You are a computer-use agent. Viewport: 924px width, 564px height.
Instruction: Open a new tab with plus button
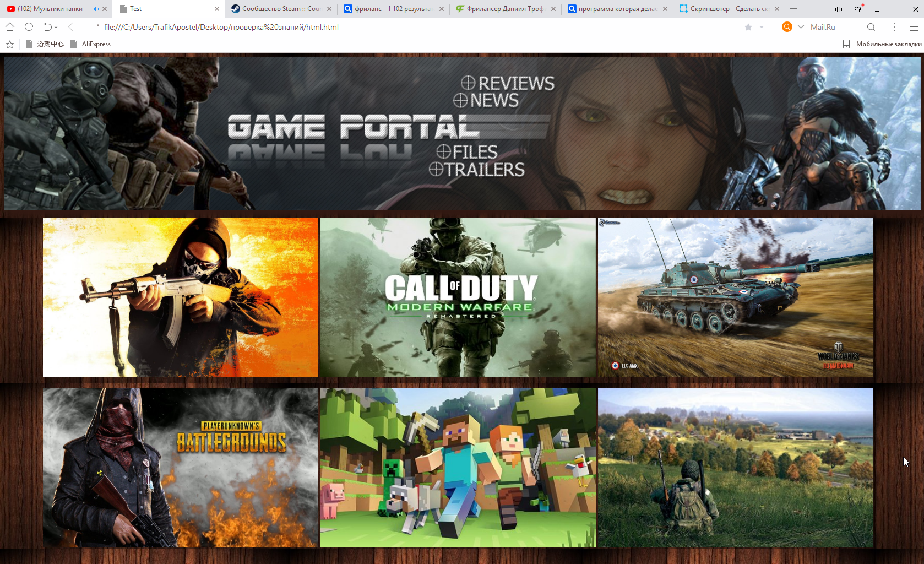(x=793, y=9)
